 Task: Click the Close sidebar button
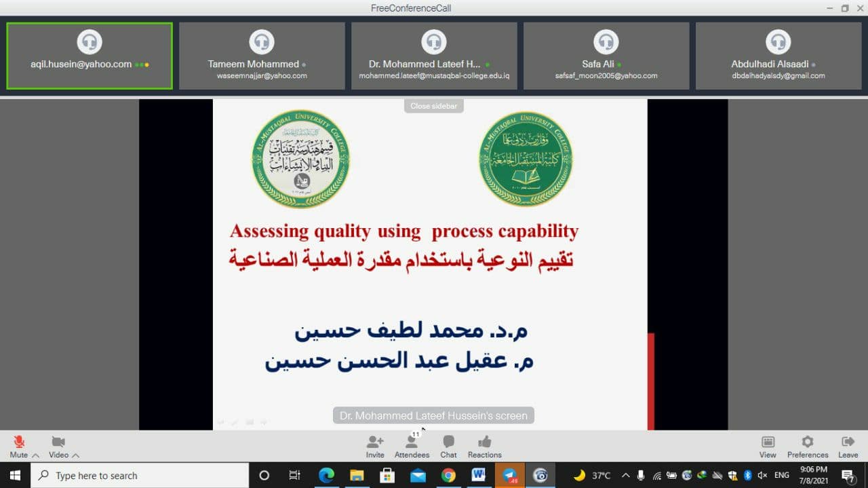pos(433,105)
